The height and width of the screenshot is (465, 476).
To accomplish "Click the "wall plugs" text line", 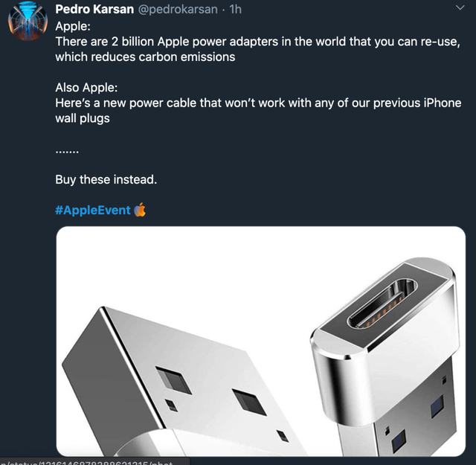I will pos(83,118).
